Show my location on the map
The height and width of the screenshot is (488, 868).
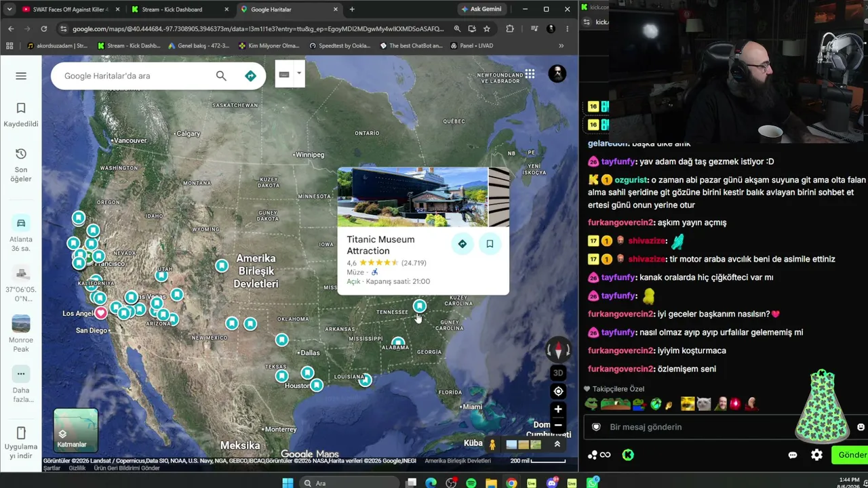pyautogui.click(x=558, y=391)
